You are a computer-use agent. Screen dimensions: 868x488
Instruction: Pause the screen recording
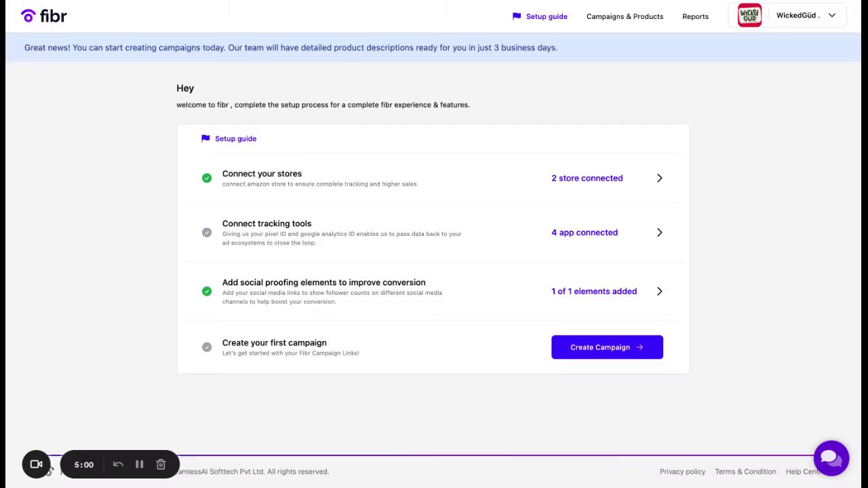pos(139,464)
